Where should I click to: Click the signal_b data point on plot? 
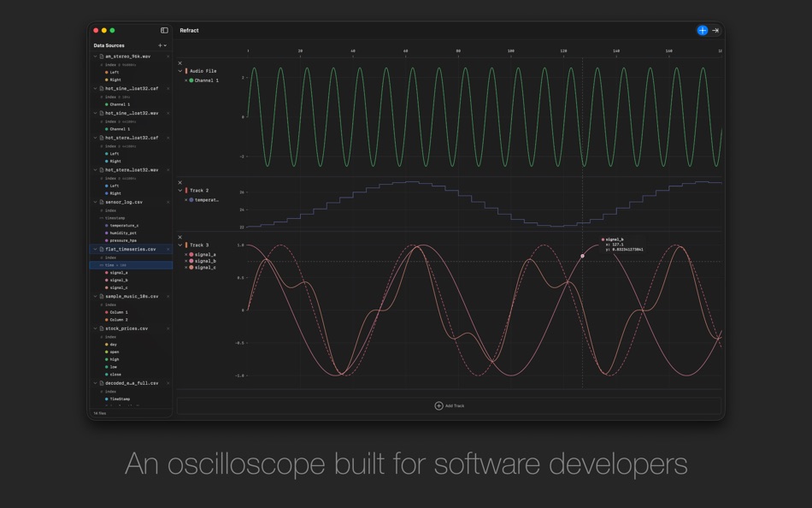click(583, 256)
